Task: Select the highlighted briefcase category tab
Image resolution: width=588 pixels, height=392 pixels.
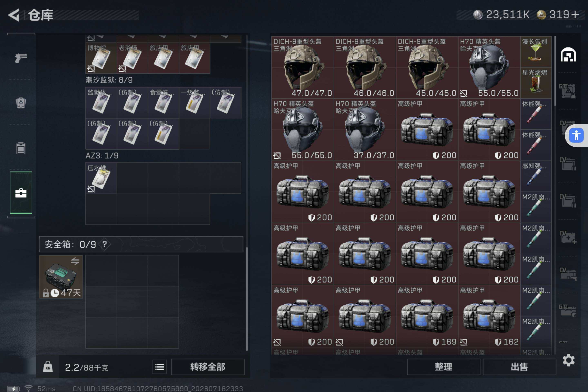Action: (21, 193)
